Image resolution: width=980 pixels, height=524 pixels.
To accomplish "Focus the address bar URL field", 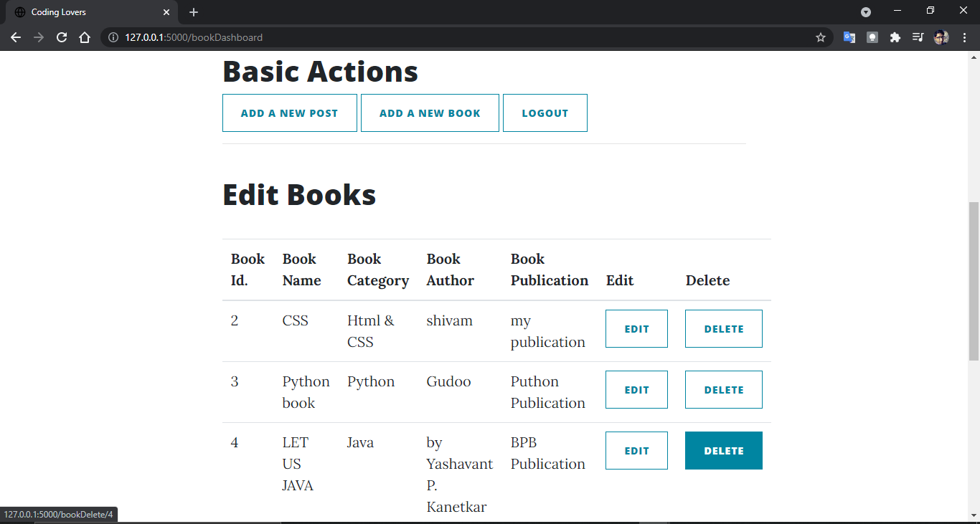I will (466, 37).
